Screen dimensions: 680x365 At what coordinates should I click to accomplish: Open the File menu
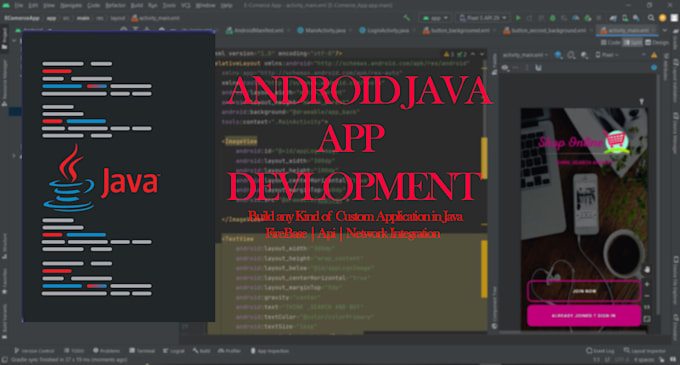(19, 6)
